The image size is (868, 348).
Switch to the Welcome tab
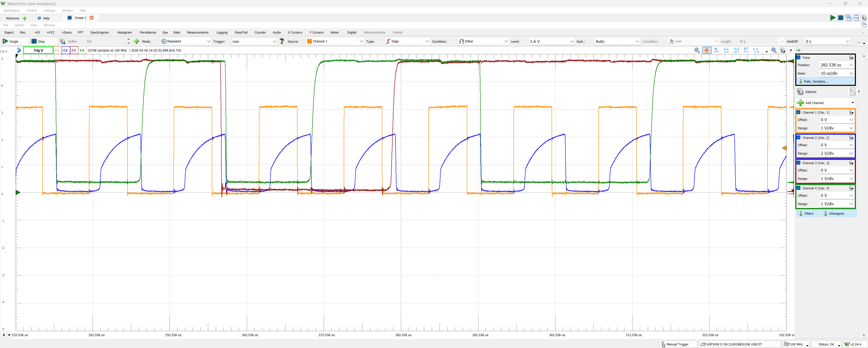point(12,18)
